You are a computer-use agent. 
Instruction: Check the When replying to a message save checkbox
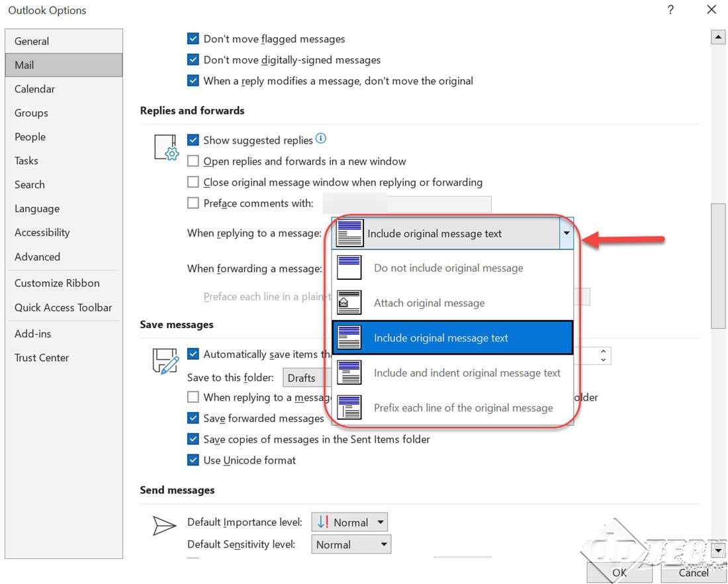[x=193, y=397]
